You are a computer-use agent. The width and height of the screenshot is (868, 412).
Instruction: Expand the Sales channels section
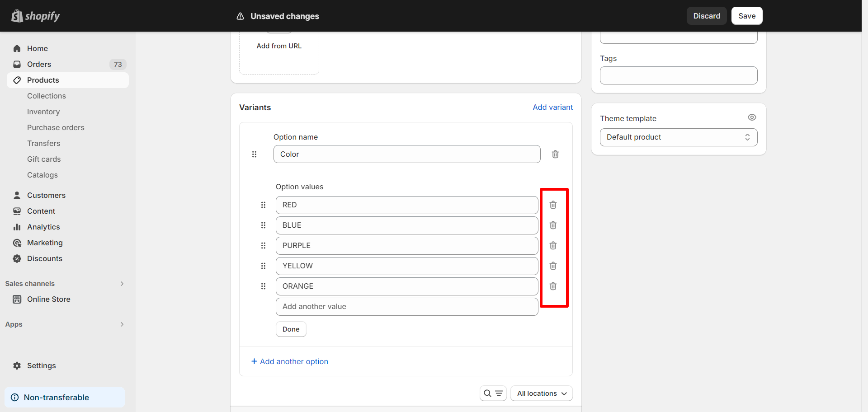coord(122,284)
